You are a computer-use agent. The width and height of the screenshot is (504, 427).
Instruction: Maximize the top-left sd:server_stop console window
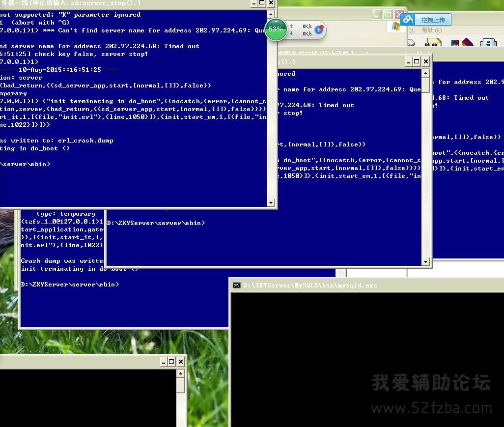tap(262, 3)
